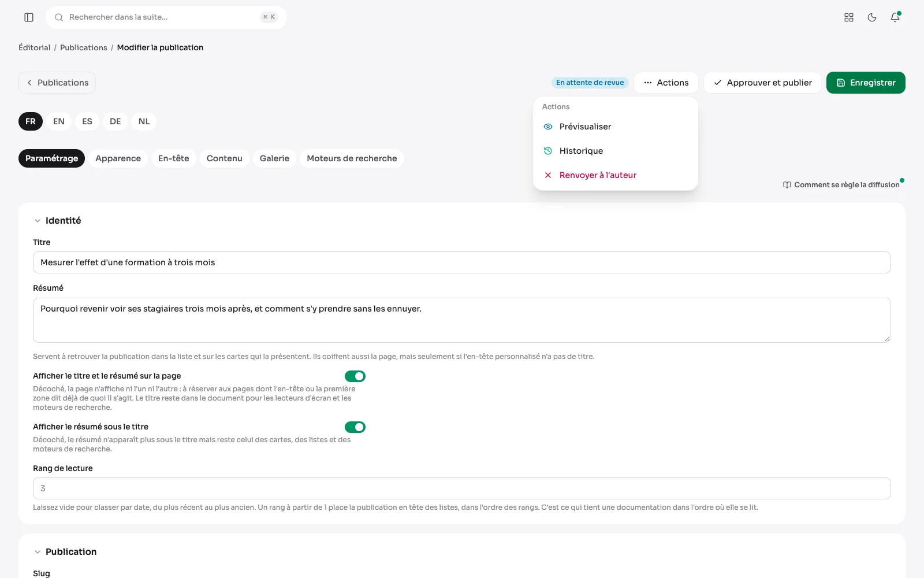This screenshot has height=578, width=924.
Task: Collapse the Publication section
Action: [x=38, y=552]
